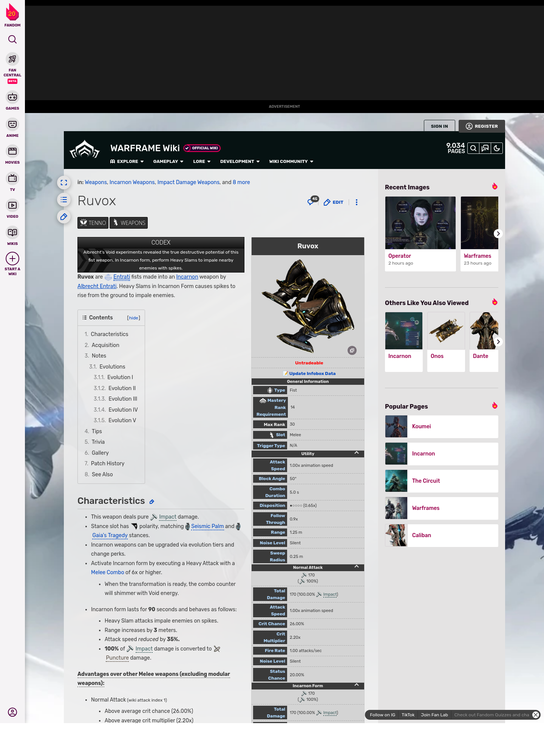Open the Video play icon
Image resolution: width=544 pixels, height=756 pixels.
tap(12, 205)
